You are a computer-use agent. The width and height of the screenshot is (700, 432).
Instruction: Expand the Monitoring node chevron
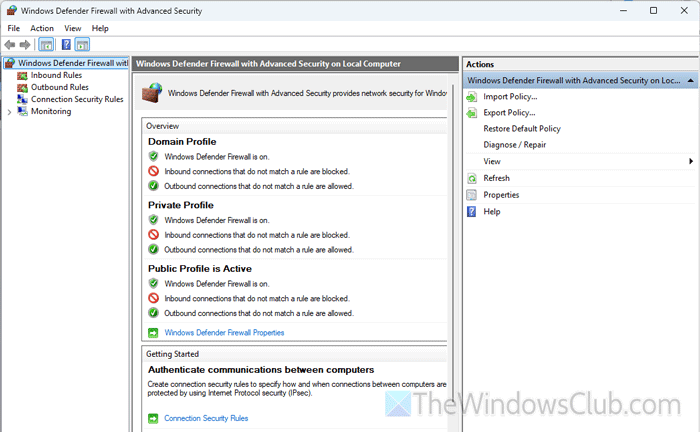tap(9, 111)
